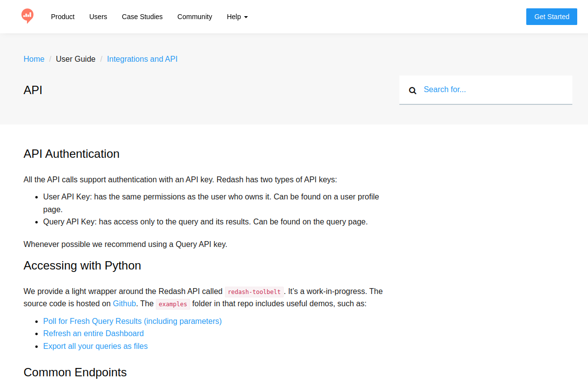Image resolution: width=588 pixels, height=392 pixels.
Task: Click the API page title
Action: tap(33, 90)
